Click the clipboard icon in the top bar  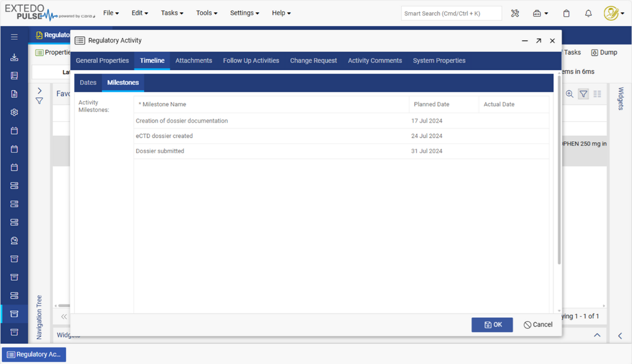[x=566, y=13]
